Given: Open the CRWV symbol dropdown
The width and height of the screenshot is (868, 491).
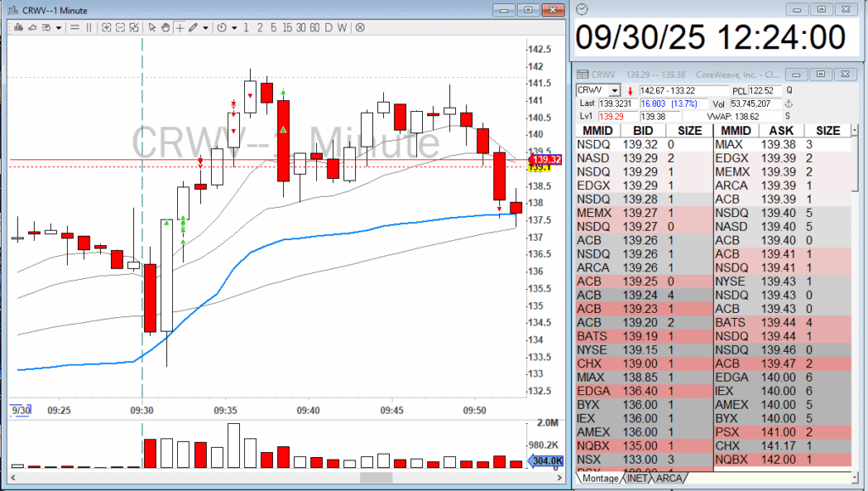Looking at the screenshot, I should [615, 91].
